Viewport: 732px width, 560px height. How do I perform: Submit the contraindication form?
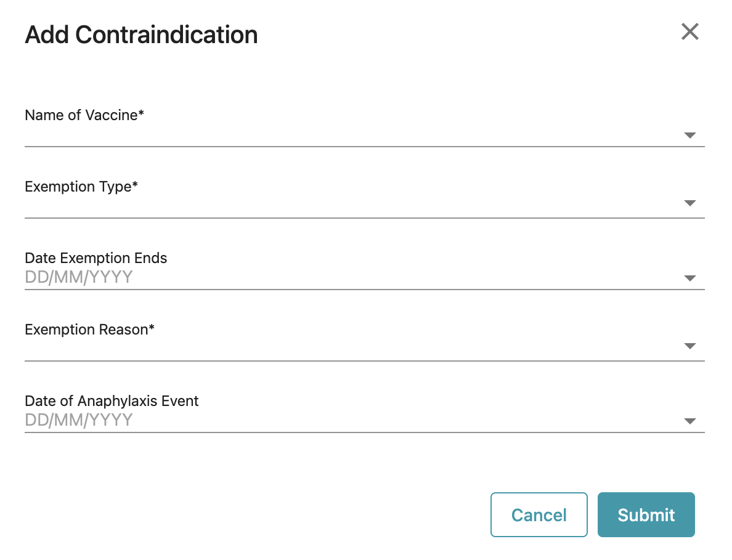pyautogui.click(x=646, y=514)
